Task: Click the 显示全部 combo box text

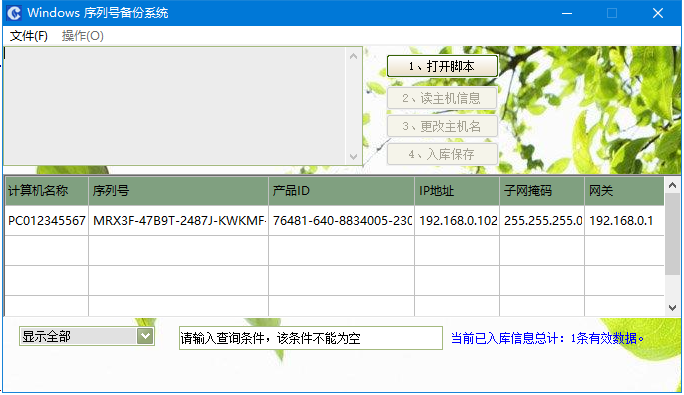Action: [x=47, y=337]
